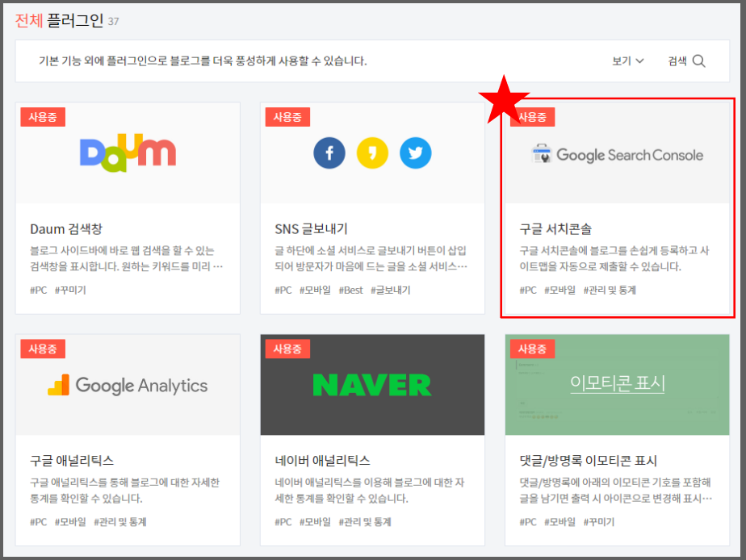This screenshot has width=746, height=560.
Task: Select #PC tag on Daum 검색창 card
Action: (x=39, y=290)
